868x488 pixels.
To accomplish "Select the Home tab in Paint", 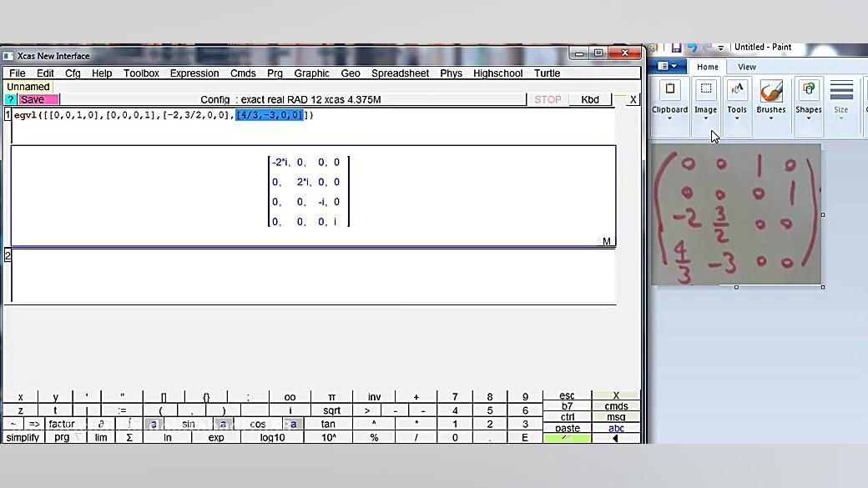I will (x=708, y=67).
